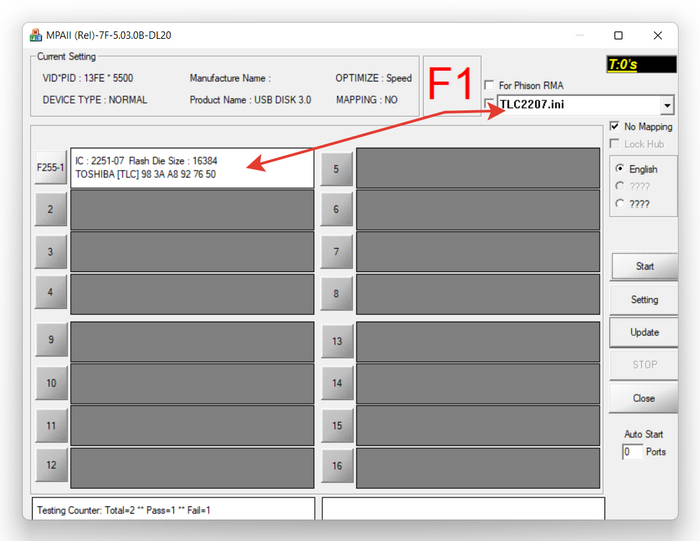Click port button 15
The image size is (700, 541).
[337, 425]
